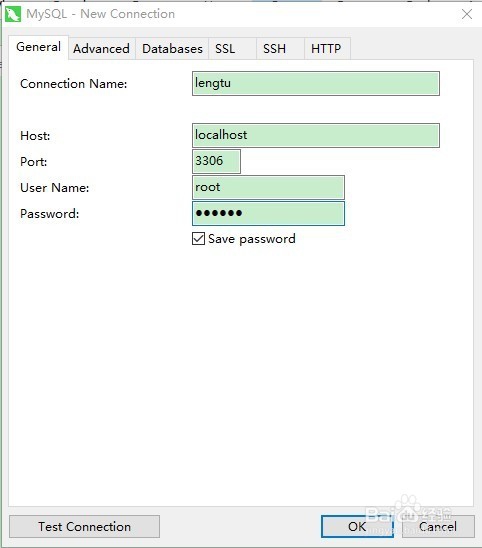Click the MySQL - New Connection title bar

[x=231, y=14]
